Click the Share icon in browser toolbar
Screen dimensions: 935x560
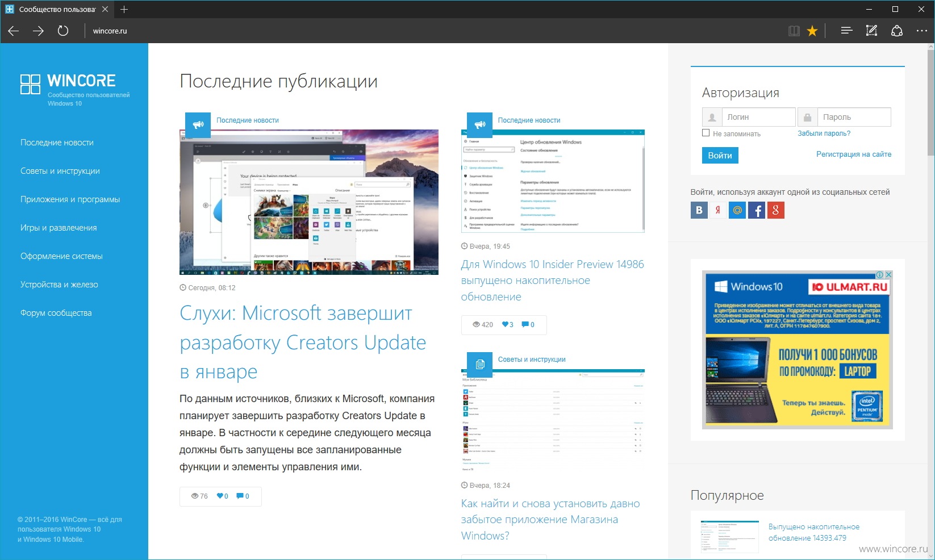click(x=897, y=31)
